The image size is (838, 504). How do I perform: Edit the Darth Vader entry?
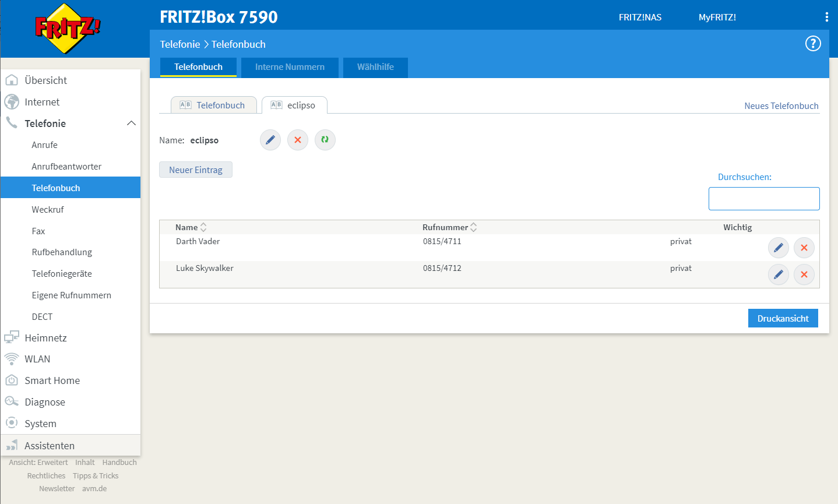(779, 248)
